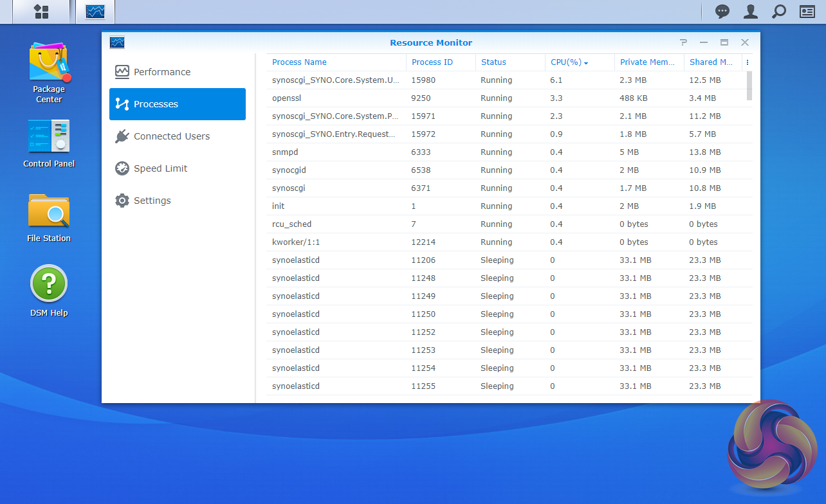Image resolution: width=826 pixels, height=504 pixels.
Task: Open the DSM Main Menu grid icon
Action: pyautogui.click(x=41, y=12)
